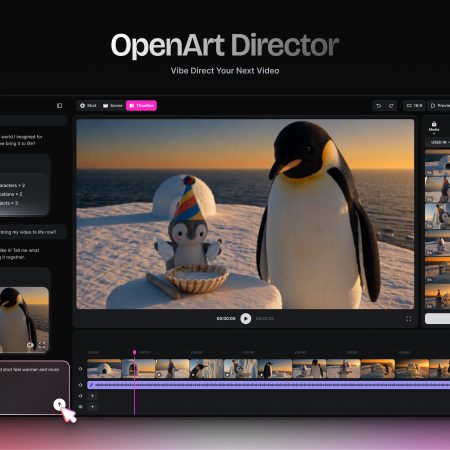
Task: Click the redo arrow icon
Action: pos(391,106)
